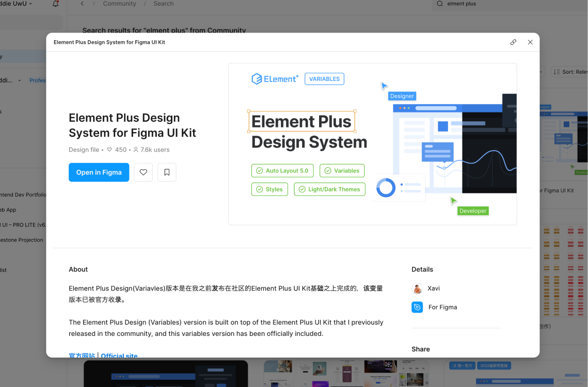Go forward with the right chevron

click(x=94, y=4)
